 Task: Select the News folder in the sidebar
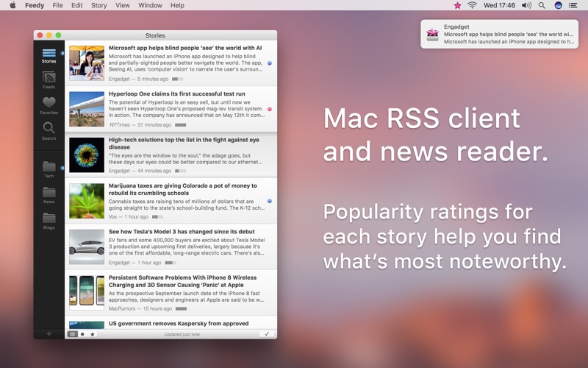[x=49, y=195]
